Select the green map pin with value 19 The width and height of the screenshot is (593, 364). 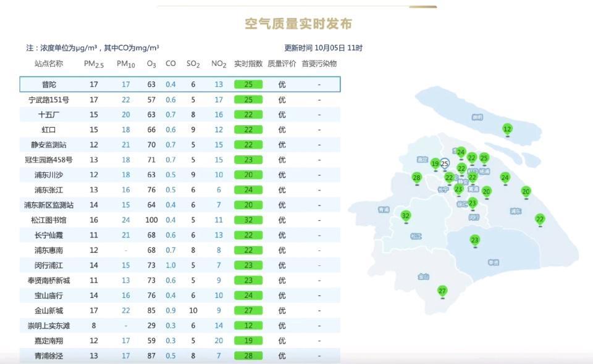click(x=435, y=163)
